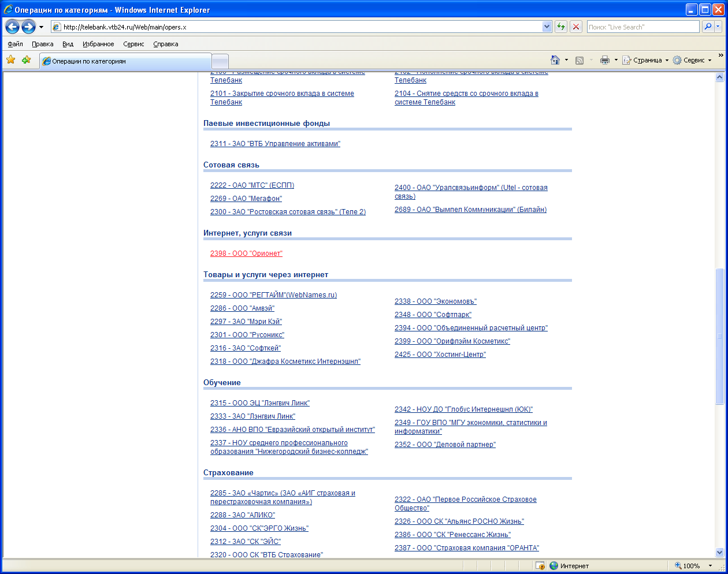Open the Избранное menu
The height and width of the screenshot is (574, 728).
[x=98, y=44]
